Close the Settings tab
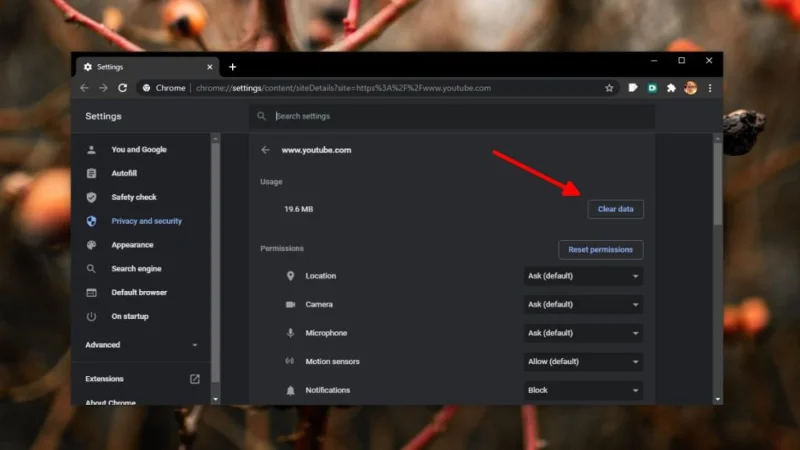This screenshot has width=800, height=450. coord(210,67)
